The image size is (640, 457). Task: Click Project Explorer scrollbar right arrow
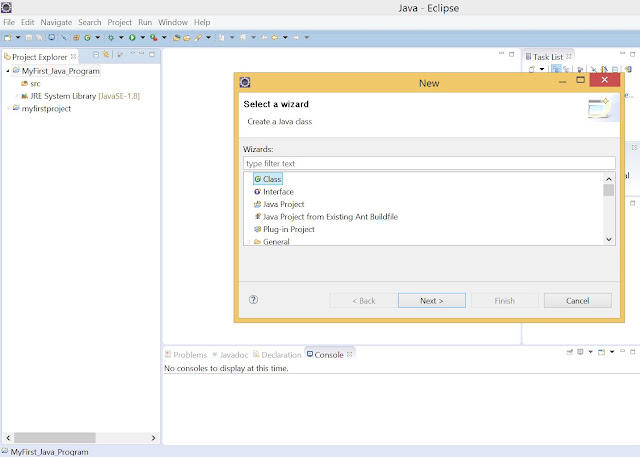pyautogui.click(x=153, y=438)
